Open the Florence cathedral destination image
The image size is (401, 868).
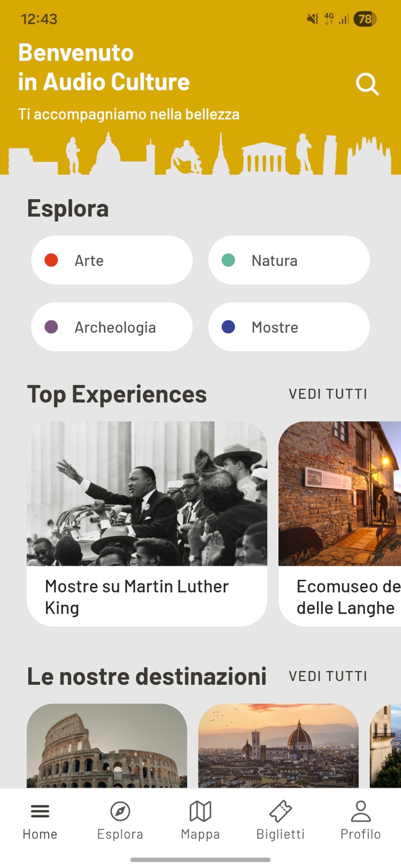coord(278,746)
